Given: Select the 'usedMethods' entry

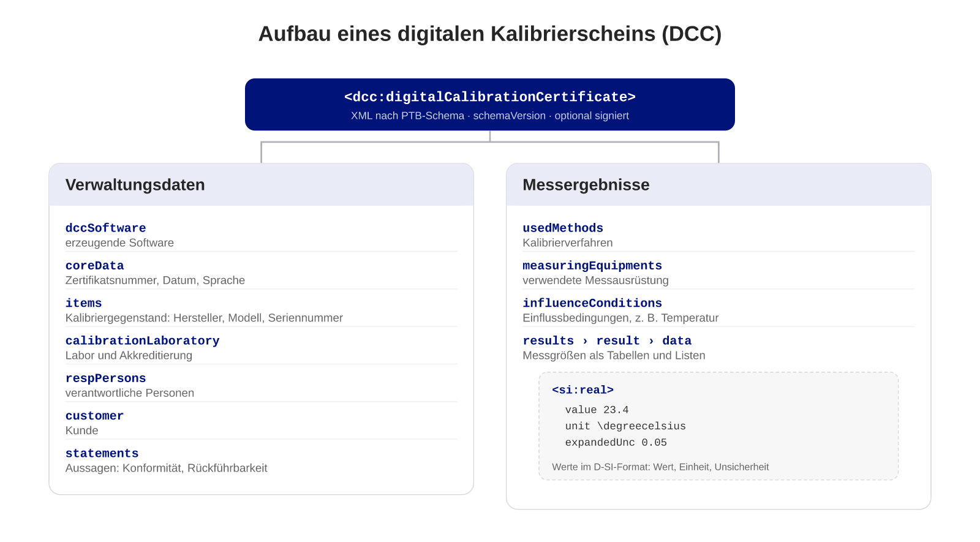Looking at the screenshot, I should [x=563, y=228].
